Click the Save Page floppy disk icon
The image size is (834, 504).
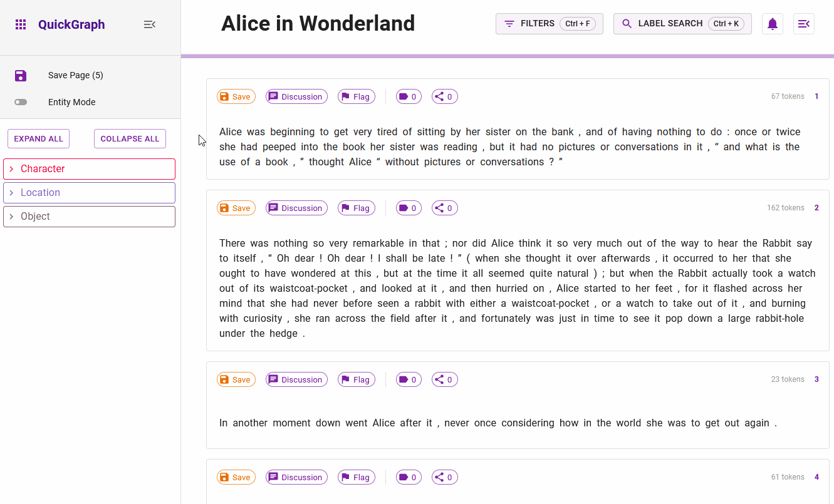(x=21, y=75)
